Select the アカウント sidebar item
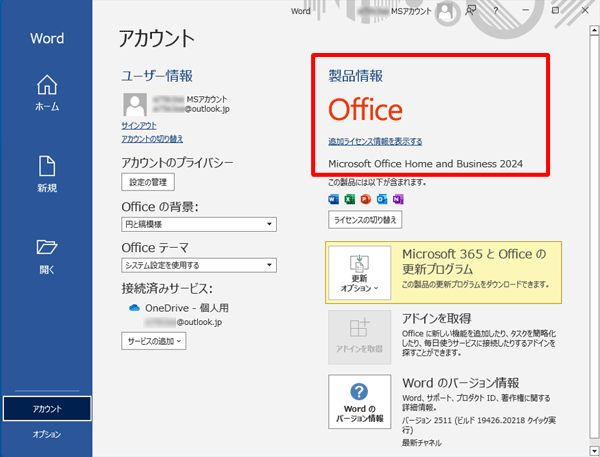Viewport: 600px width, 457px height. 47,408
